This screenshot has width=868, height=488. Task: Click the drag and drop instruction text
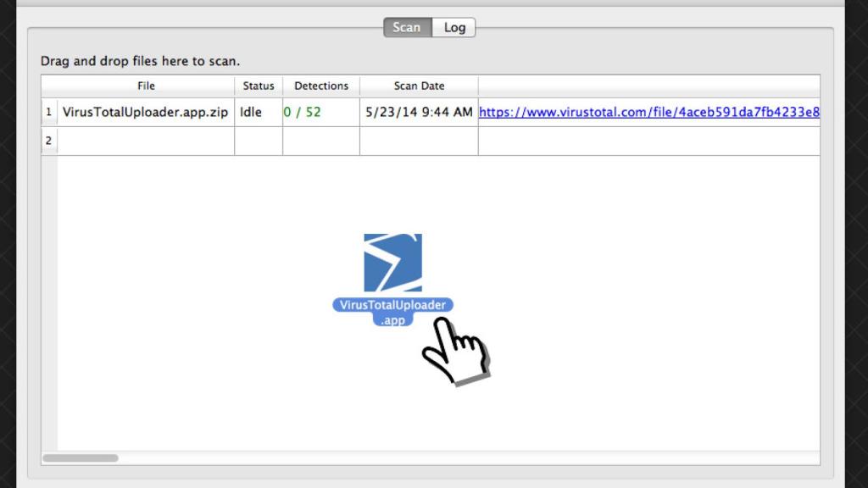(141, 61)
